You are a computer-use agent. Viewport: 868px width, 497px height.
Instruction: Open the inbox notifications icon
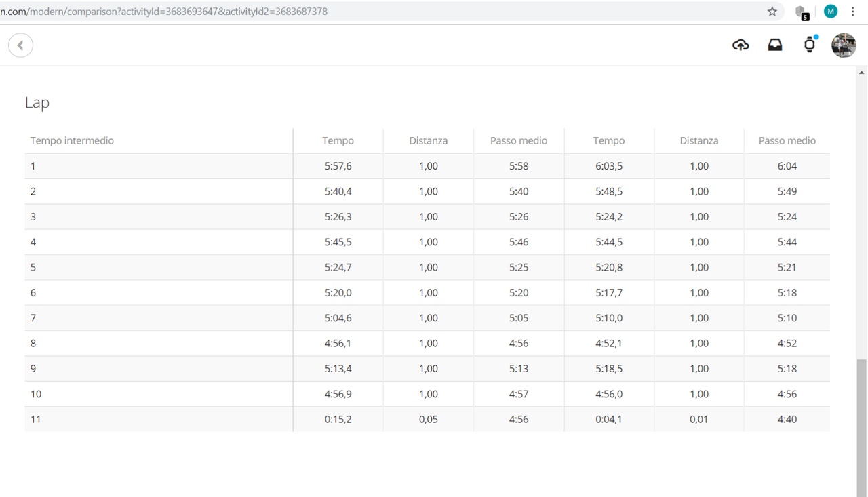pyautogui.click(x=775, y=45)
